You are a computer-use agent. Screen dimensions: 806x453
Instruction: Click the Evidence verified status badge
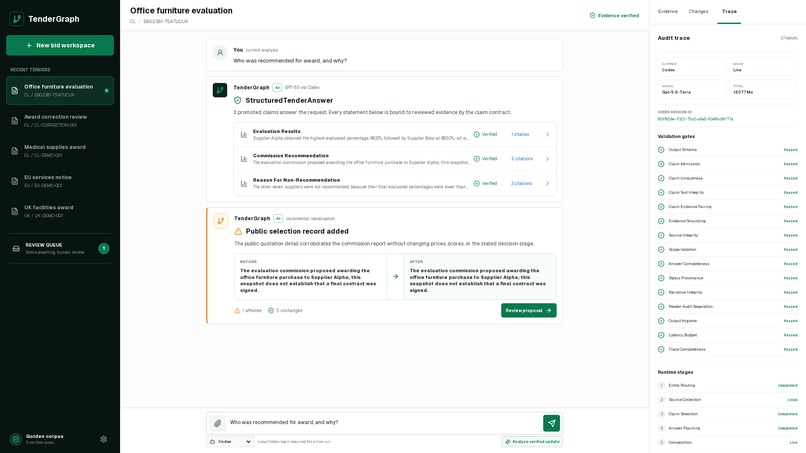pyautogui.click(x=614, y=15)
